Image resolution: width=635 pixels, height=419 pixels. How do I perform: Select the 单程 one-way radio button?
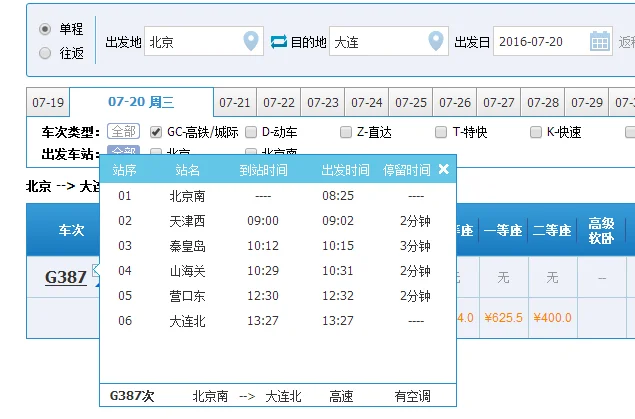coord(45,29)
